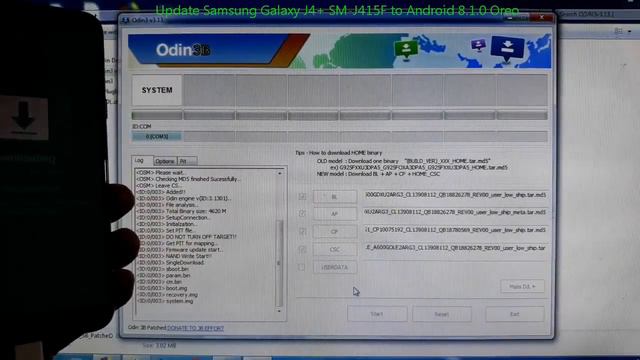Select the Total Binary size log line
640x360 pixels.
[x=182, y=211]
